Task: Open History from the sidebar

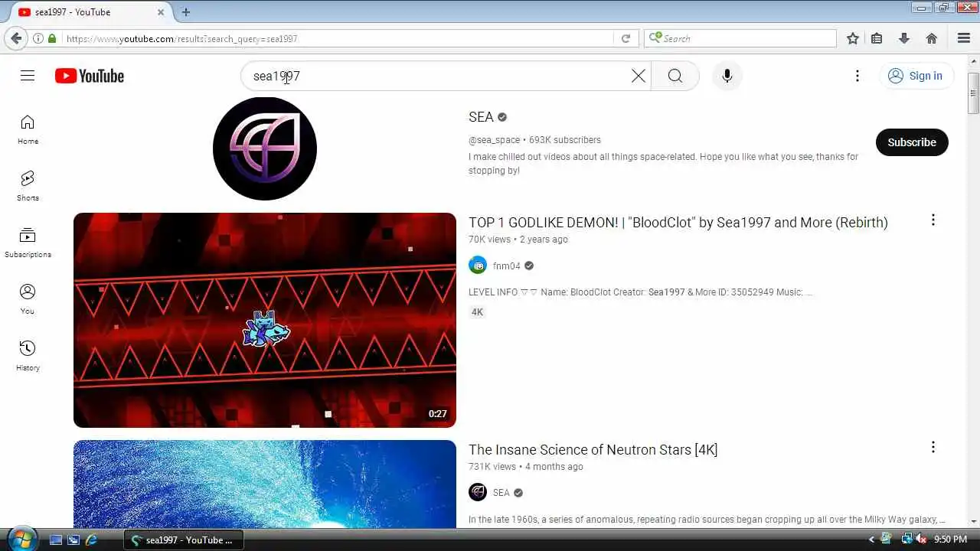Action: [28, 356]
